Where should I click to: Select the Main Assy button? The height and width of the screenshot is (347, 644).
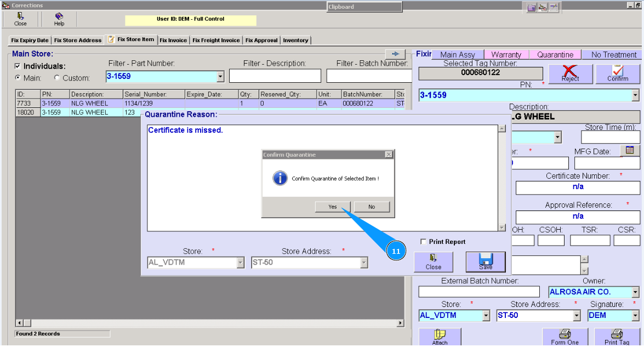tap(458, 55)
